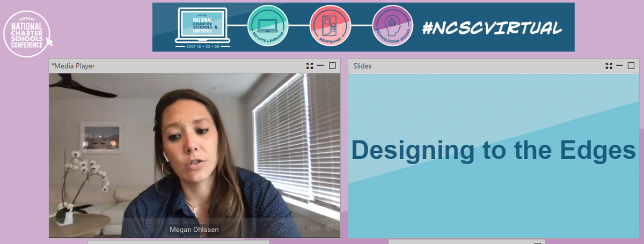Maximize the Slides panel

click(x=632, y=65)
